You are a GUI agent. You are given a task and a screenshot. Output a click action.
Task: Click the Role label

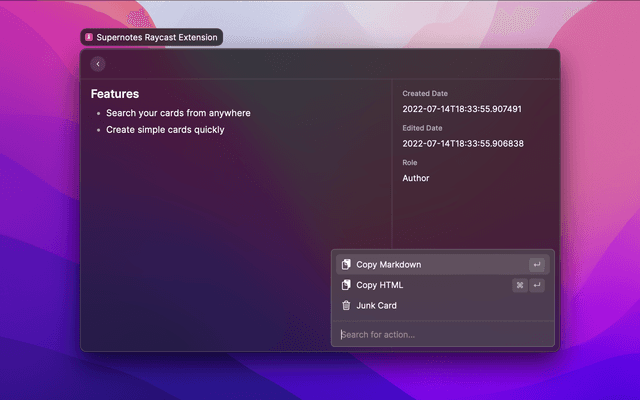pos(410,162)
